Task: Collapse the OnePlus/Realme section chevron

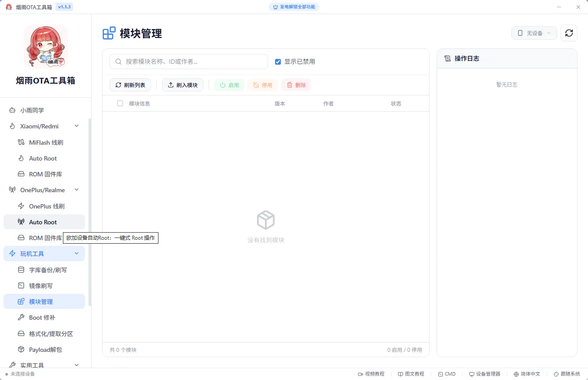Action: click(77, 190)
